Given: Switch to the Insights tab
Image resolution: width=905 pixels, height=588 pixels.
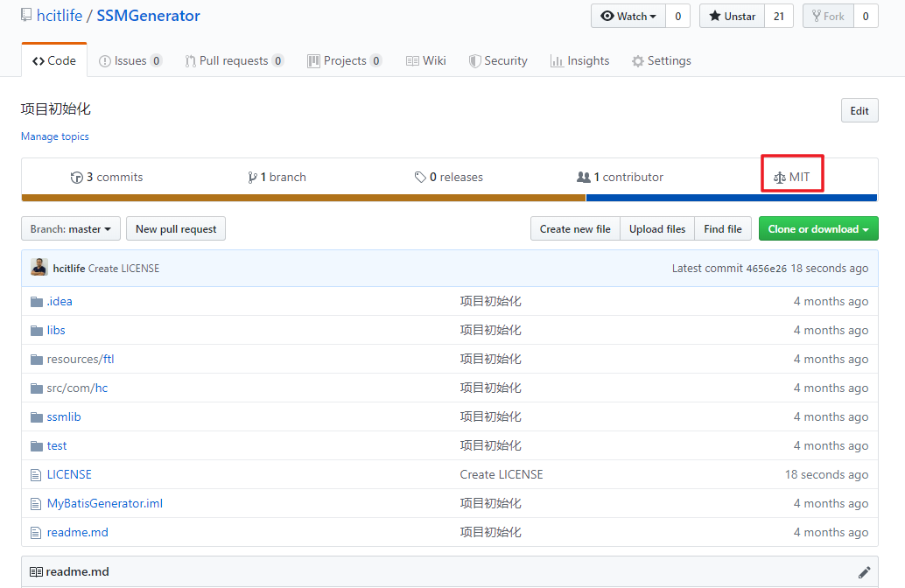Looking at the screenshot, I should click(x=580, y=60).
